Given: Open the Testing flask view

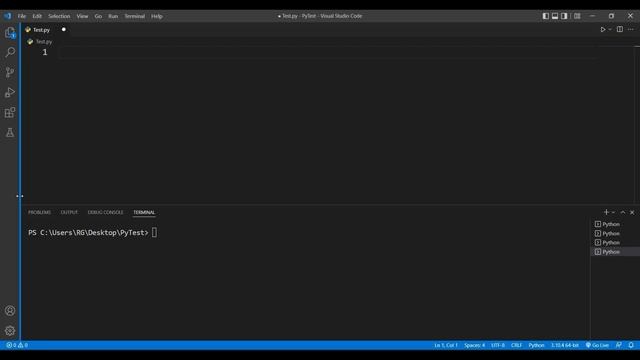Looking at the screenshot, I should click(10, 132).
